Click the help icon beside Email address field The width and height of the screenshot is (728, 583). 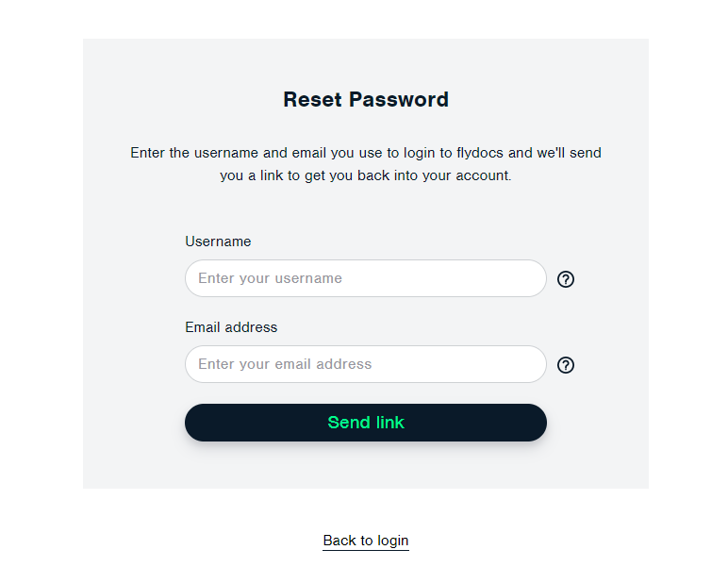point(566,365)
